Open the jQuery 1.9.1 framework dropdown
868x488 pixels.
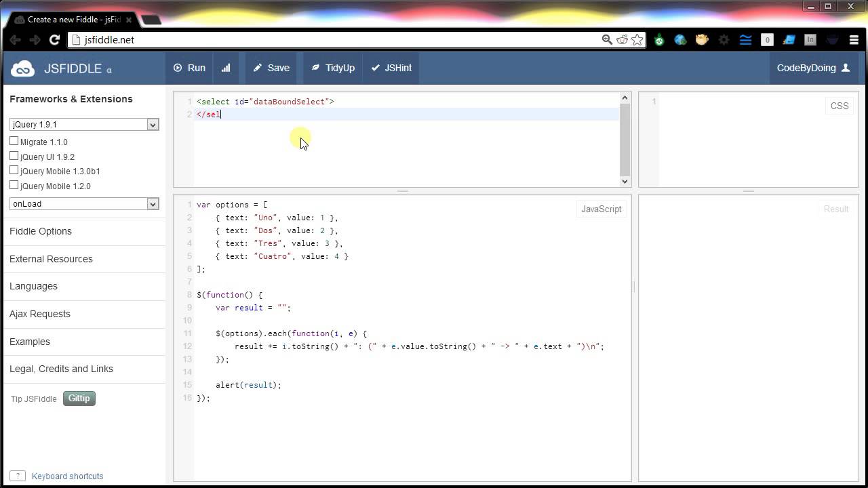(x=84, y=125)
